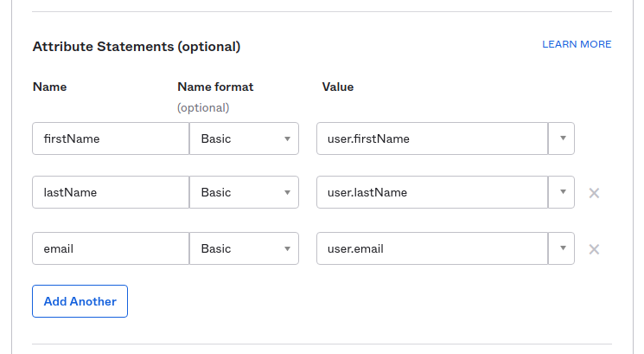Click into the user.firstName value field
644x354 pixels.
[432, 138]
